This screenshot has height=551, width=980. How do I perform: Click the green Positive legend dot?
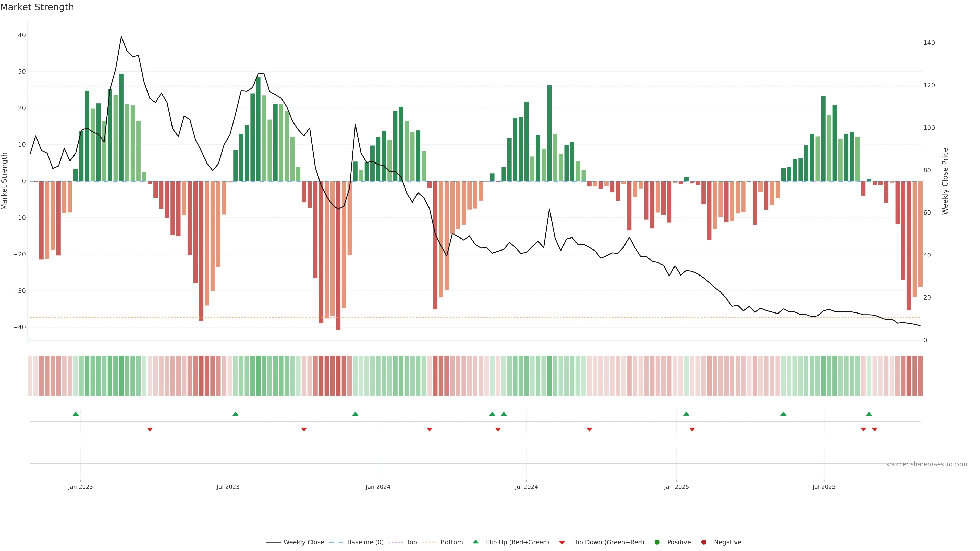point(657,542)
